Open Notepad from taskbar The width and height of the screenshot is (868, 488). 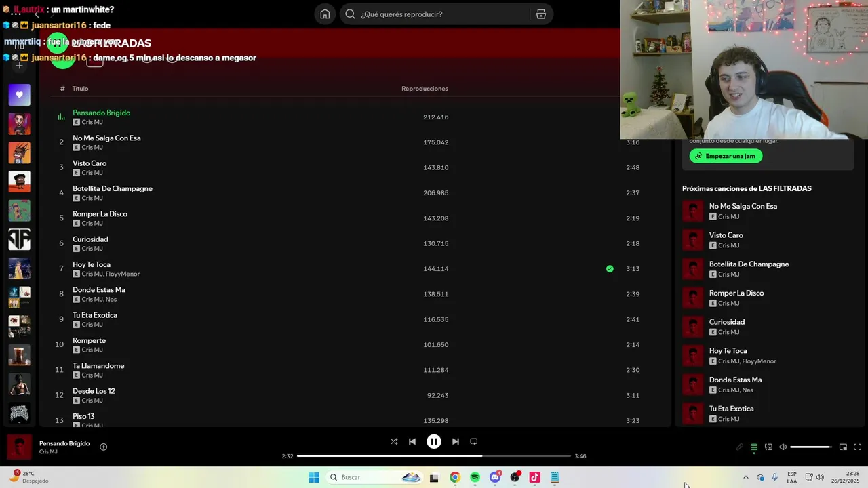tap(555, 477)
